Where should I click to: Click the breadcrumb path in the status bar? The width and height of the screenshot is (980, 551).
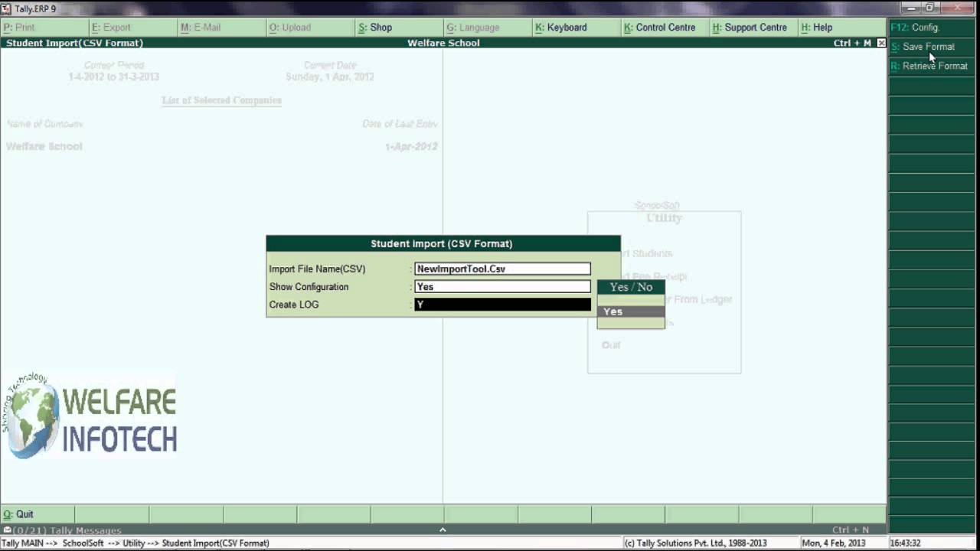click(136, 543)
